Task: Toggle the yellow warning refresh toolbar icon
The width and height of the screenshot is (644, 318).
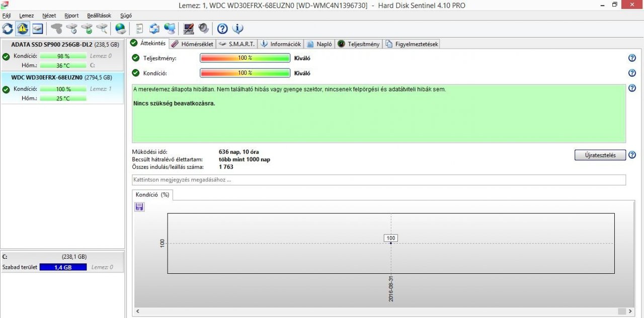Action: pos(23,29)
